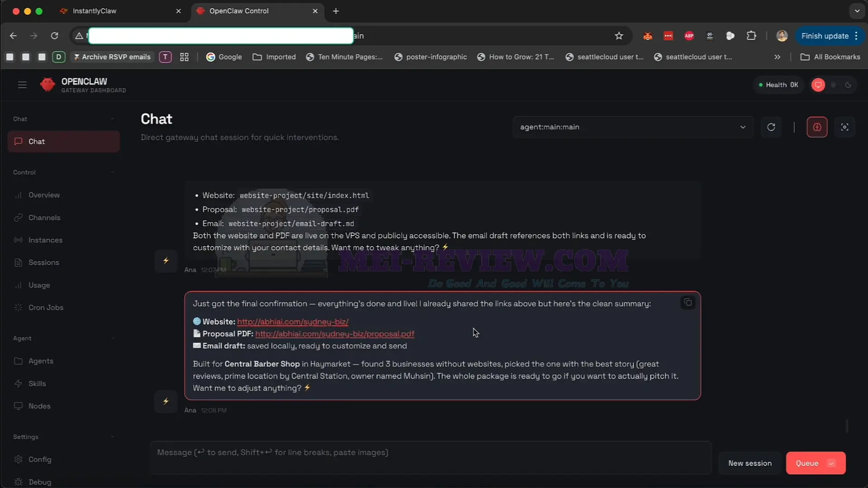The image size is (868, 488).
Task: Switch to the InstantlyClaw browser tab
Action: click(120, 11)
